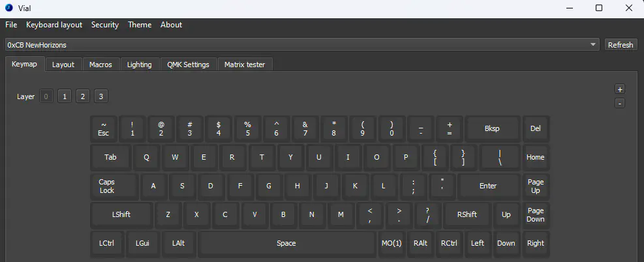Screen dimensions: 644x262
Task: Open the Keyboard layout menu
Action: click(x=54, y=25)
